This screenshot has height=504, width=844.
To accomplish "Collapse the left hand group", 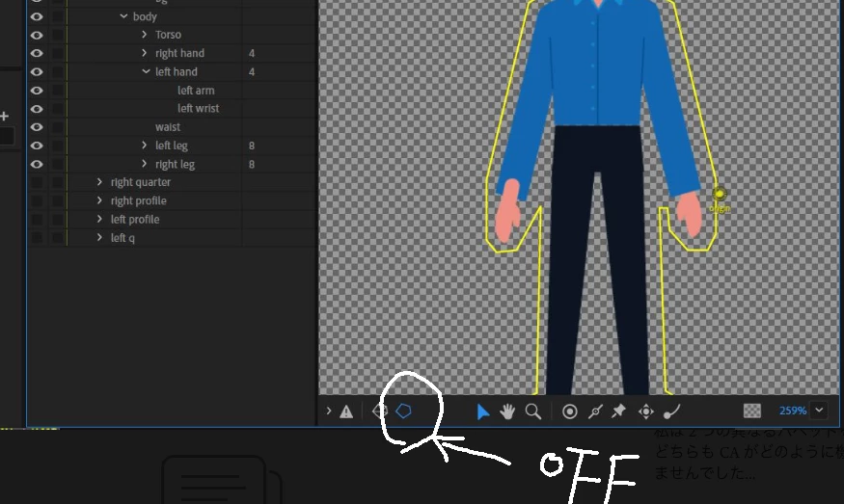I will [x=146, y=71].
